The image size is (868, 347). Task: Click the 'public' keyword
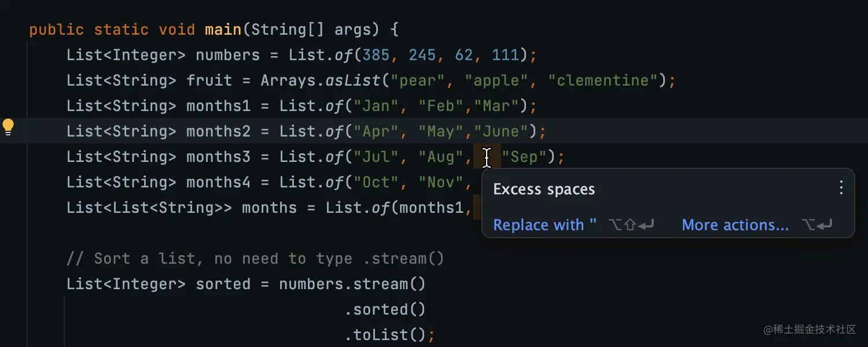(x=57, y=29)
